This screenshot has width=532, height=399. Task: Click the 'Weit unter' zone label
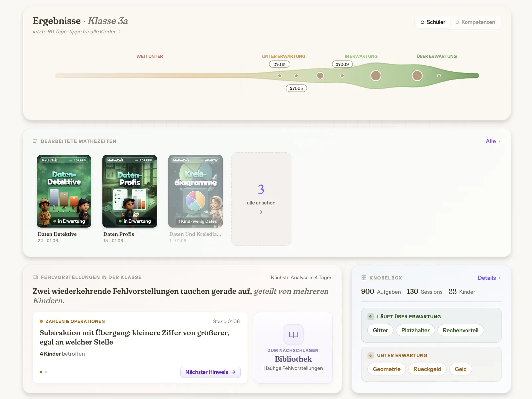(150, 56)
